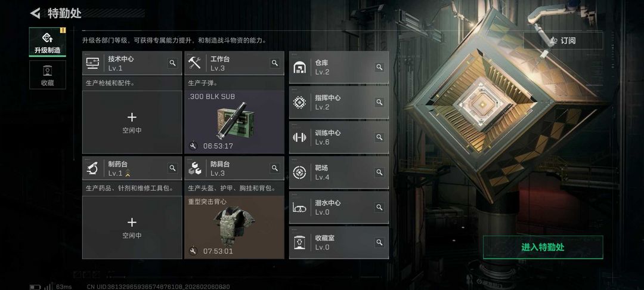Image resolution: width=644 pixels, height=290 pixels.
Task: View 指挥中心 details via magnifier icon
Action: pos(379,102)
